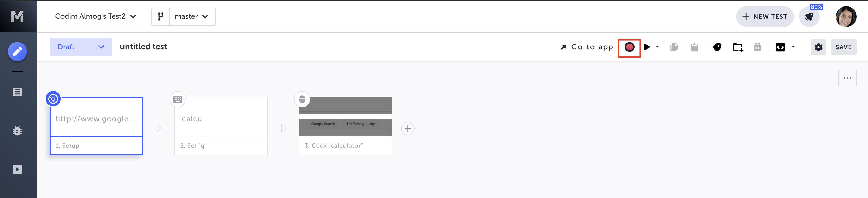The width and height of the screenshot is (868, 198).
Task: Open the labels tag icon
Action: pyautogui.click(x=717, y=47)
